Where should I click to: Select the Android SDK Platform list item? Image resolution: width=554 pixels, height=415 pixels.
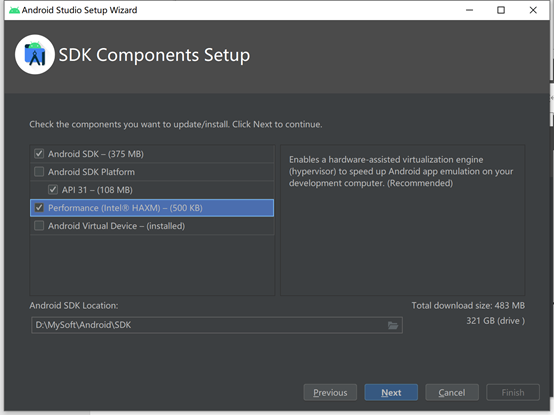click(x=152, y=172)
